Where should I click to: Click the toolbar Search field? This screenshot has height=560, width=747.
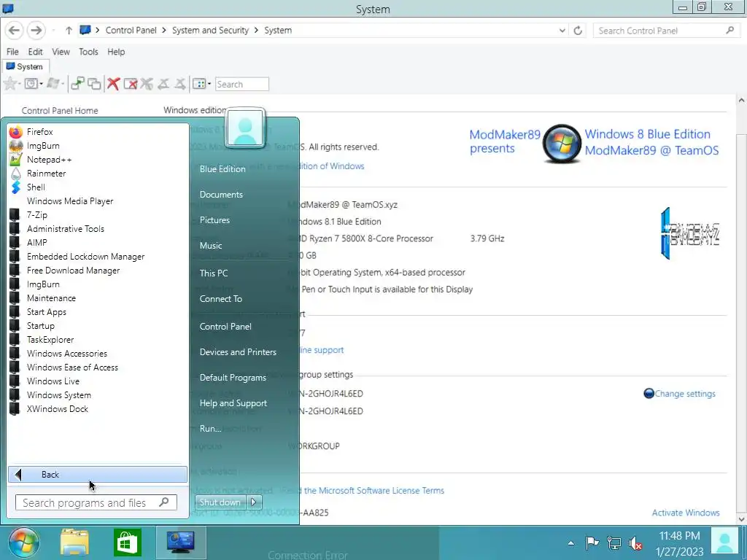click(242, 85)
